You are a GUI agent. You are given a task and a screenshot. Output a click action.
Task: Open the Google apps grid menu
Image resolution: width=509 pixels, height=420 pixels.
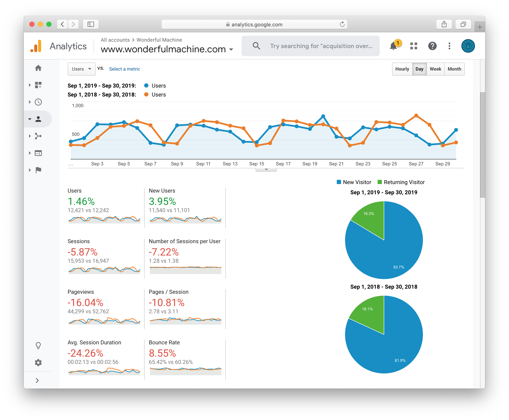(414, 46)
